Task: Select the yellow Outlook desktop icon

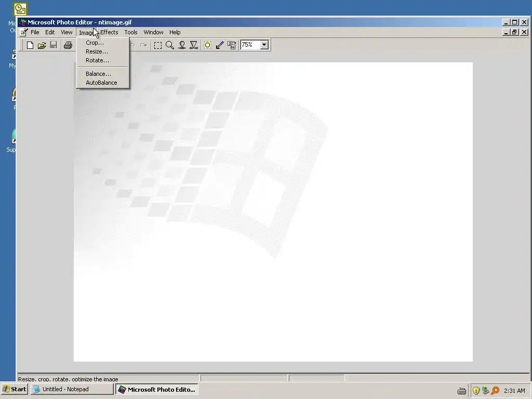Action: (20, 9)
